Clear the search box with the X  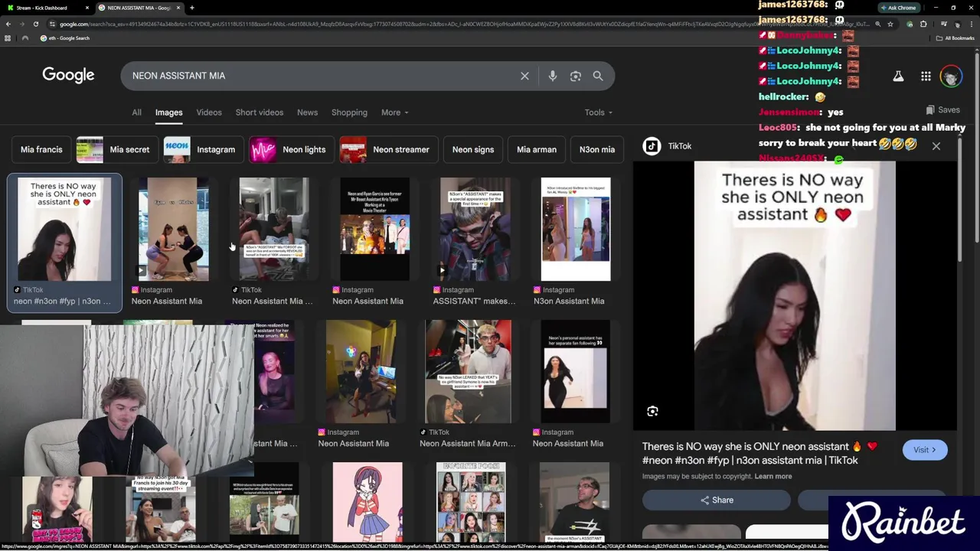[524, 76]
